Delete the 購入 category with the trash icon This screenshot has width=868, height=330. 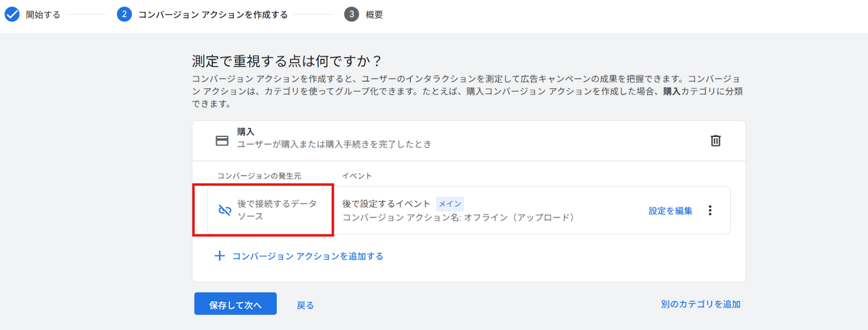tap(716, 141)
